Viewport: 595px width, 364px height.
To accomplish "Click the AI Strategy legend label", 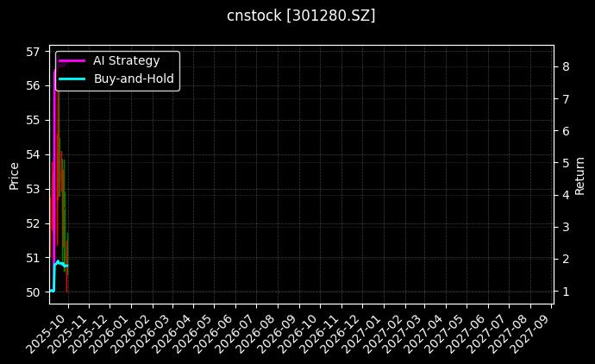I will (126, 60).
